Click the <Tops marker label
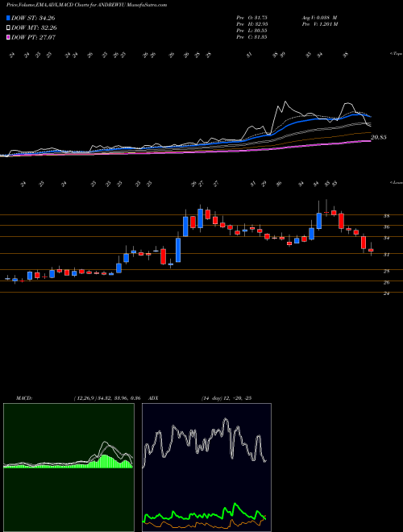This screenshot has height=532, width=403. click(x=396, y=54)
